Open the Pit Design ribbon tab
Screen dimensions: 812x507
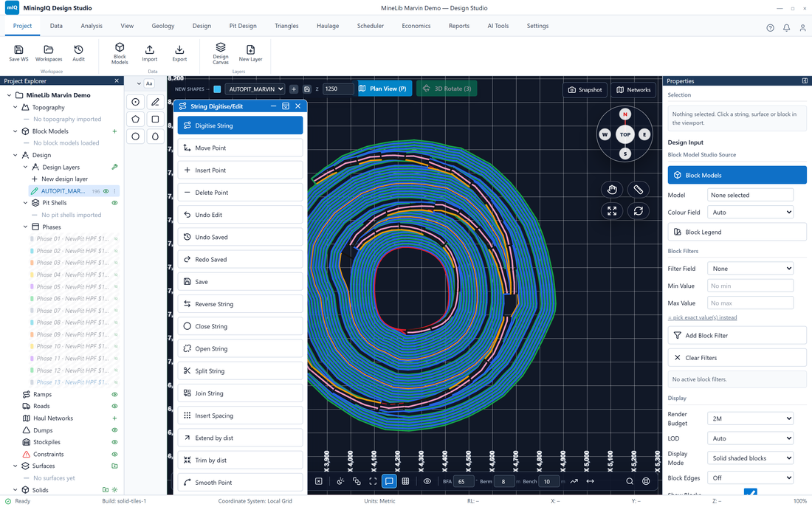pos(243,26)
